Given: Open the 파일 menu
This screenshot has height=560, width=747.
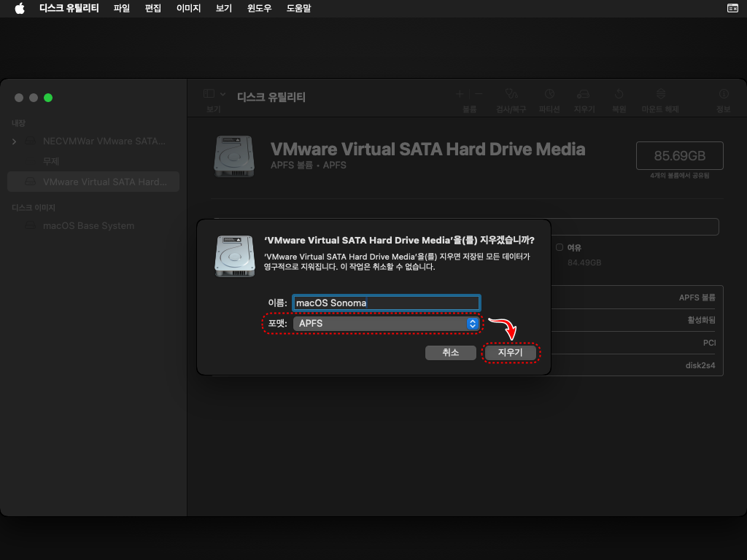Looking at the screenshot, I should pos(122,8).
